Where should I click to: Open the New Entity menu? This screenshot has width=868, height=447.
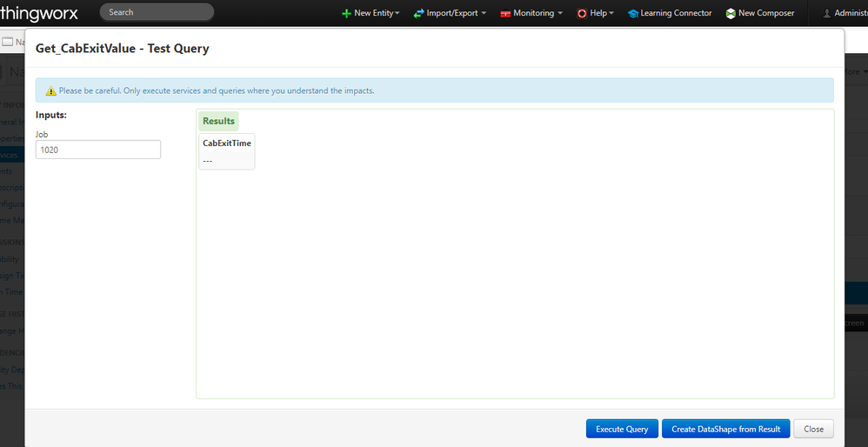[x=371, y=13]
